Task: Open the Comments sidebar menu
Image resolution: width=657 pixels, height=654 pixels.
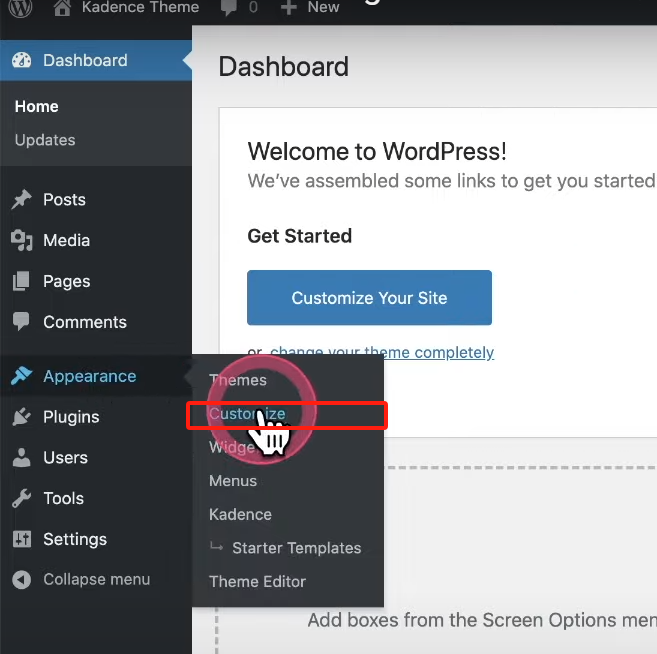Action: [85, 322]
